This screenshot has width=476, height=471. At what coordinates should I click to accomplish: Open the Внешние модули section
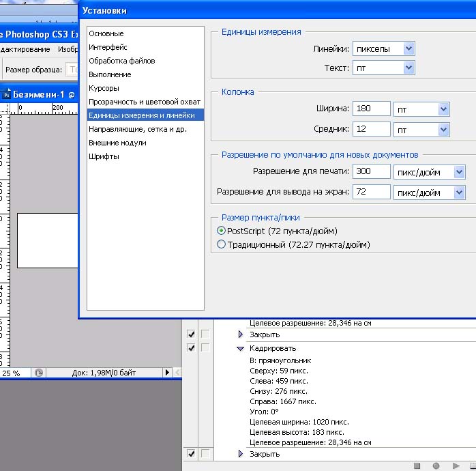(117, 143)
